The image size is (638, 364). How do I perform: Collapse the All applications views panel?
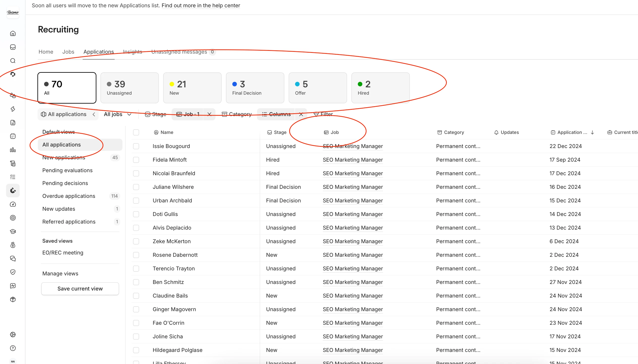pyautogui.click(x=94, y=114)
